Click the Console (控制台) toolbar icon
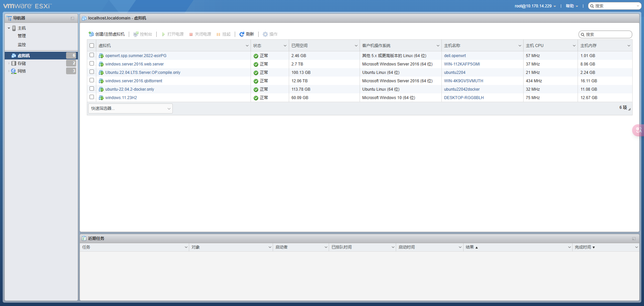The height and width of the screenshot is (306, 644). 136,34
